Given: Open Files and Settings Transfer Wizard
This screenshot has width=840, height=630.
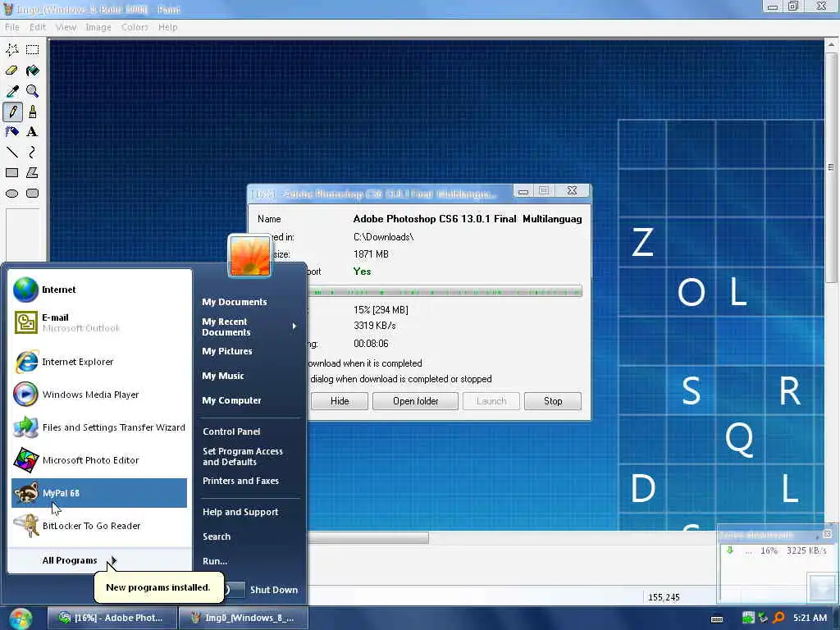Looking at the screenshot, I should [99, 427].
